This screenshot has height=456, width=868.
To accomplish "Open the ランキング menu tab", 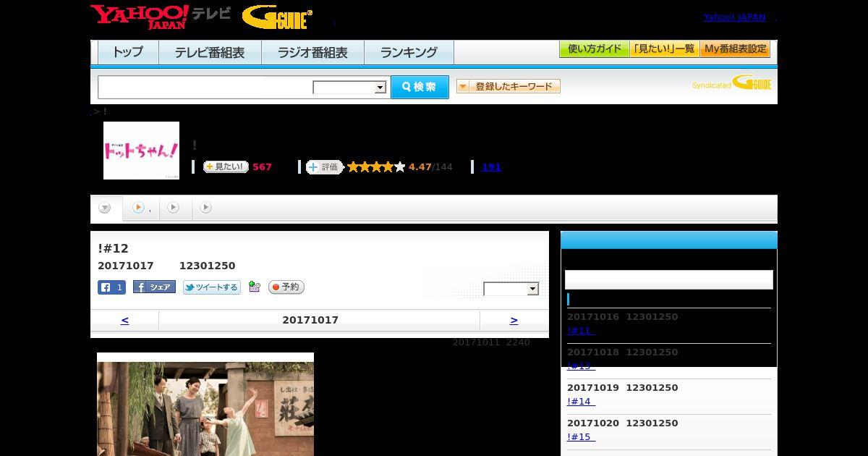I will tap(409, 52).
